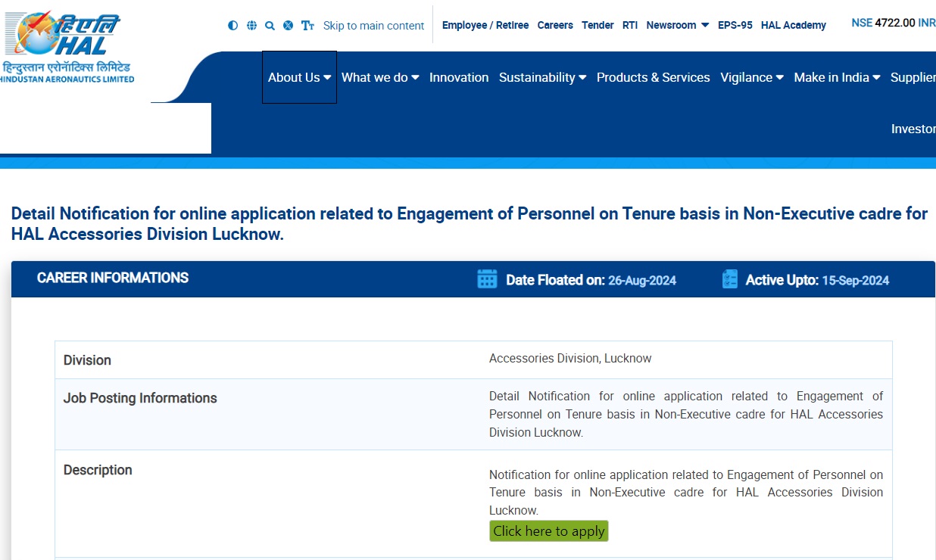
Task: Follow the Skip to main content link
Action: [373, 26]
